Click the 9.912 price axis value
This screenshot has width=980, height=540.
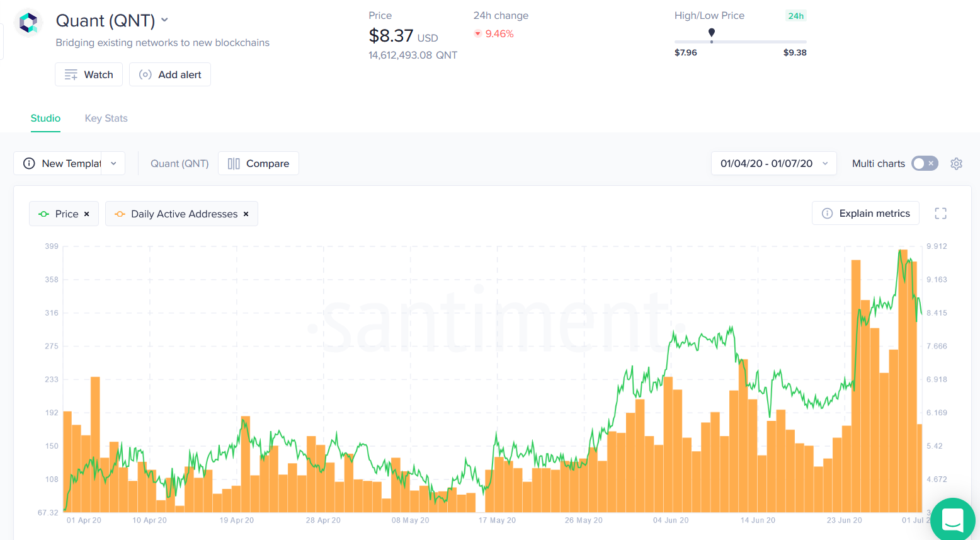(937, 246)
